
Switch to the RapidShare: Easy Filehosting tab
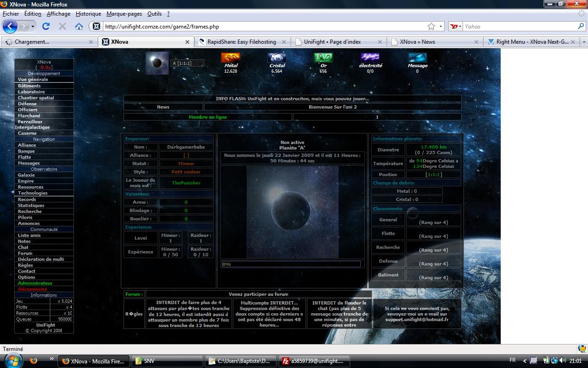(x=242, y=42)
